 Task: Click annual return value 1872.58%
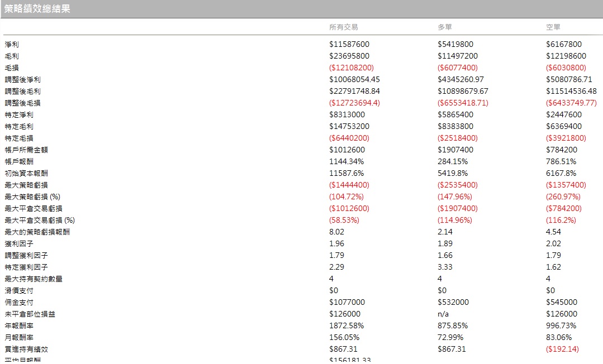(346, 325)
